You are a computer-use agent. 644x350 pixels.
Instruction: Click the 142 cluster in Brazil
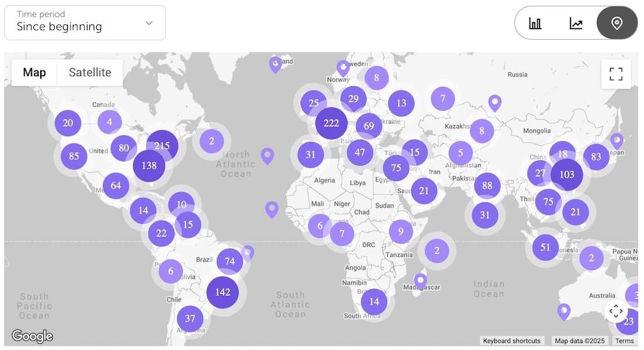tap(223, 292)
